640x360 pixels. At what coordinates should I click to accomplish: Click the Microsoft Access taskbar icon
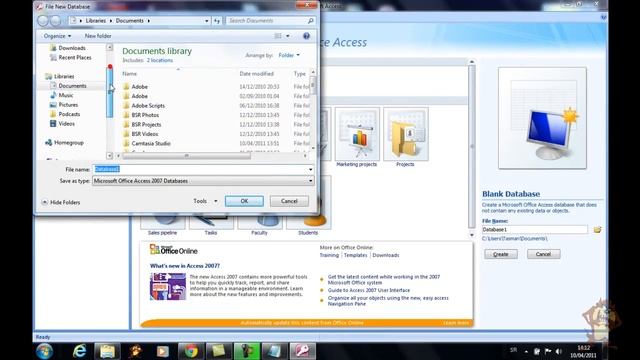(302, 351)
